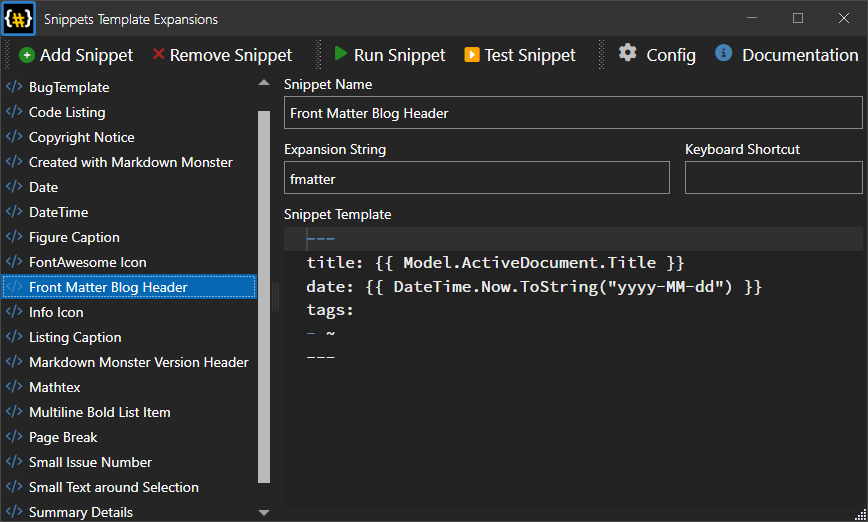
Task: Select the Summary Details snippet
Action: point(81,512)
